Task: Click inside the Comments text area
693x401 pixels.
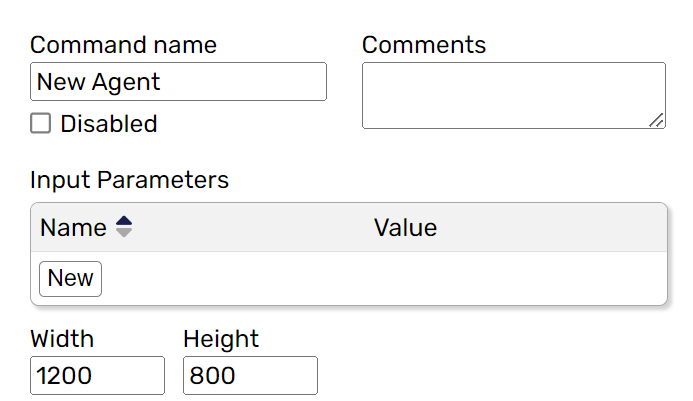Action: [512, 95]
